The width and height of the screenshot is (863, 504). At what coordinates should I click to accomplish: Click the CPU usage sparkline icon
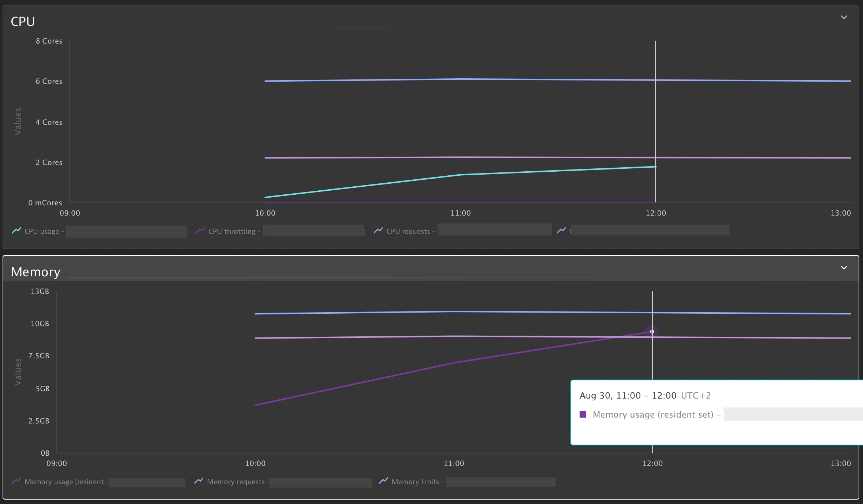[x=16, y=231]
